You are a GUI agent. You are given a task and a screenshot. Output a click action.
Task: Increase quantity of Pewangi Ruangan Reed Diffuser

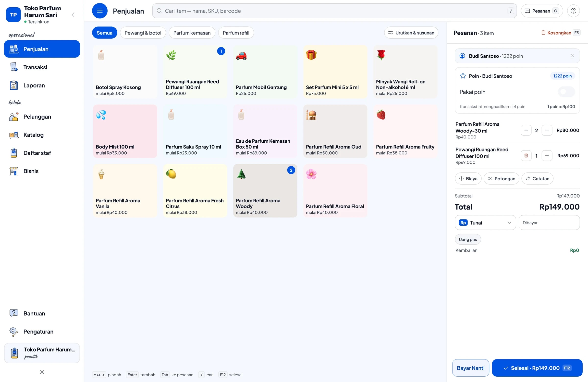[x=547, y=156]
